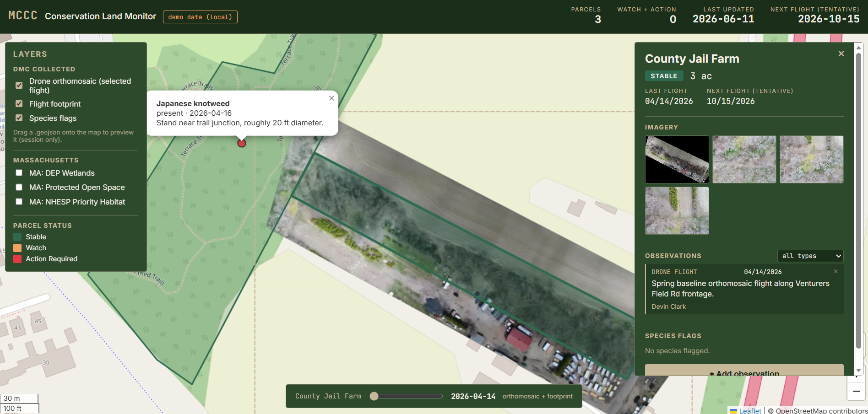Click the 'Japanese knotweed' popup title

tap(193, 104)
